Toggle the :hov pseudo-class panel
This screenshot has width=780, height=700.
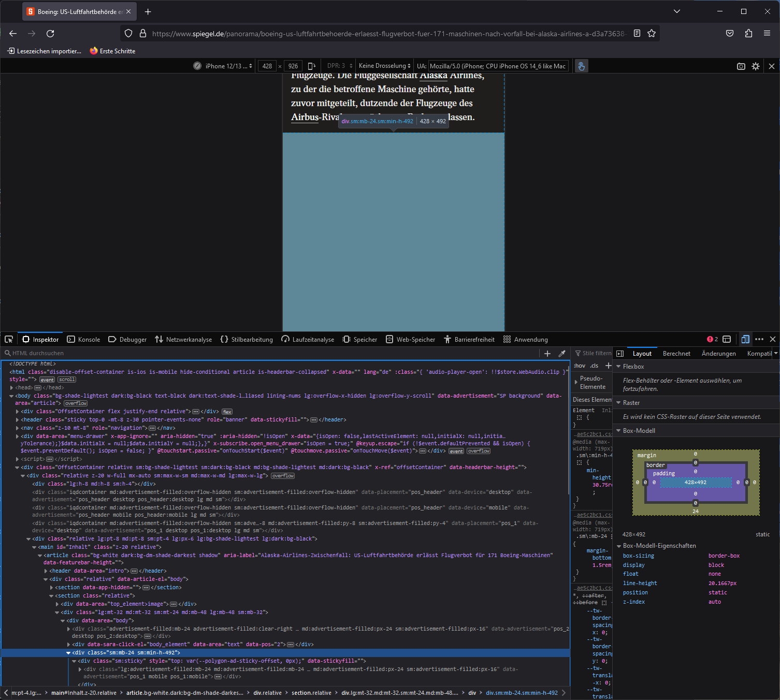click(579, 366)
